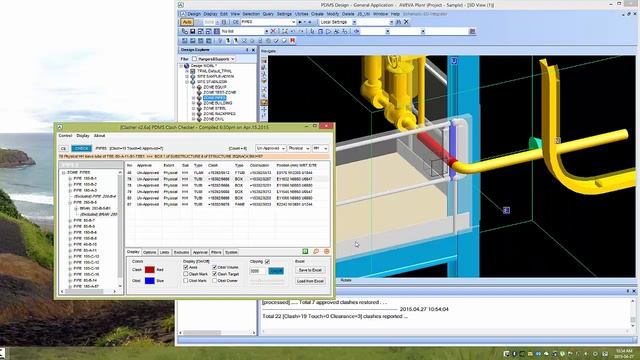Toggle the Obst Volume checkbox
640x360 pixels.
pos(215,267)
